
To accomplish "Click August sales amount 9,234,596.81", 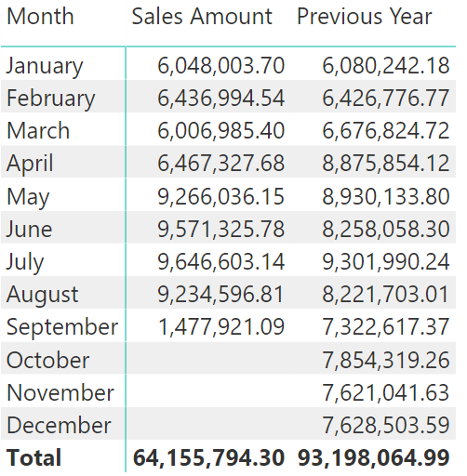I will coord(221,294).
